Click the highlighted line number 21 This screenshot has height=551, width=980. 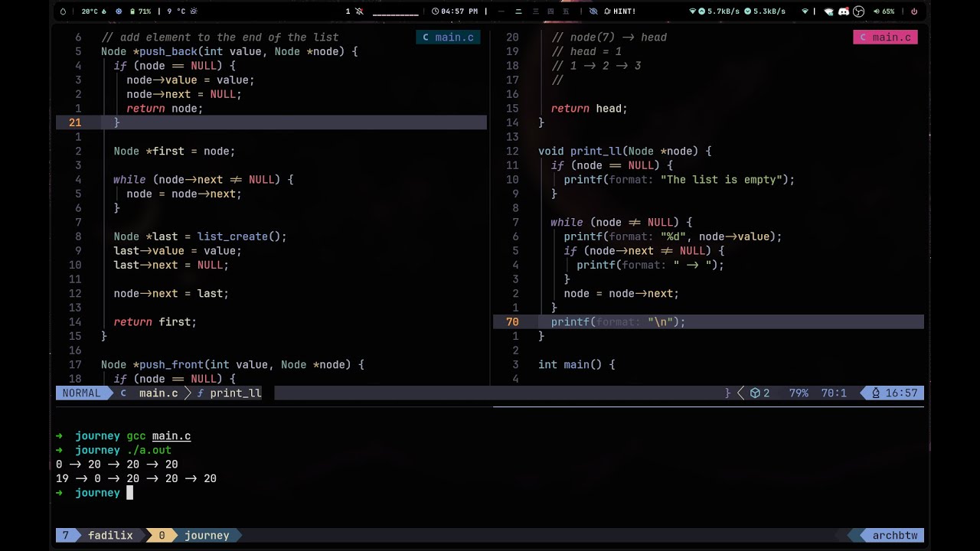click(74, 122)
